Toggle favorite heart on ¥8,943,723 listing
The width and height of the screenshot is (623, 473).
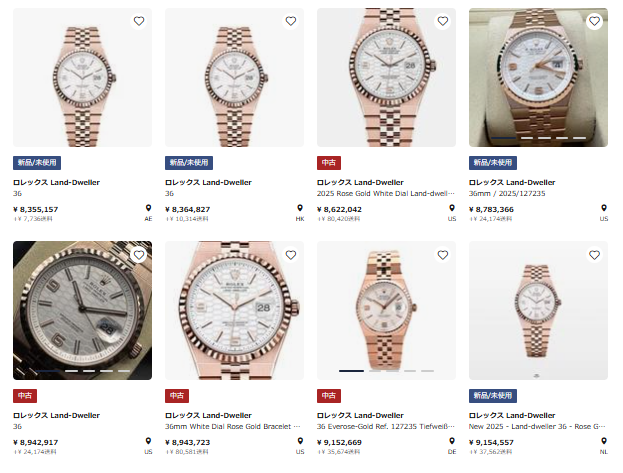click(290, 255)
